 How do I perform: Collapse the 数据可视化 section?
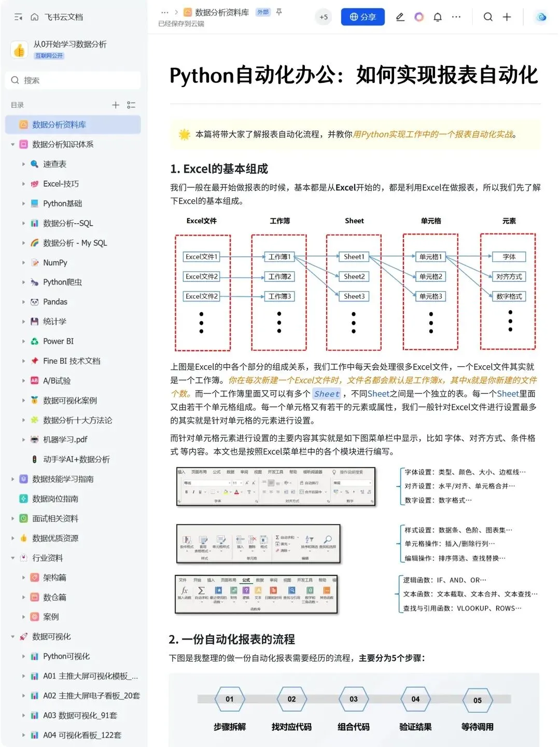point(13,637)
